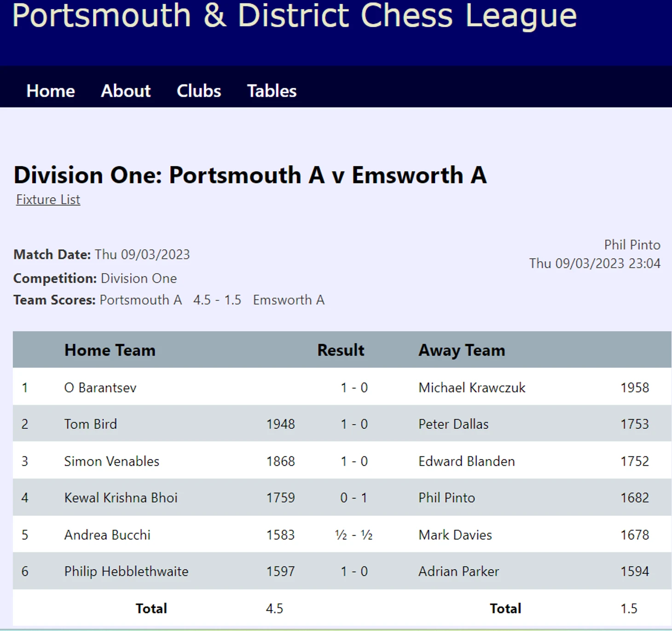Click Peter Dallas in away team column
Viewport: 672px width, 631px height.
coord(453,424)
